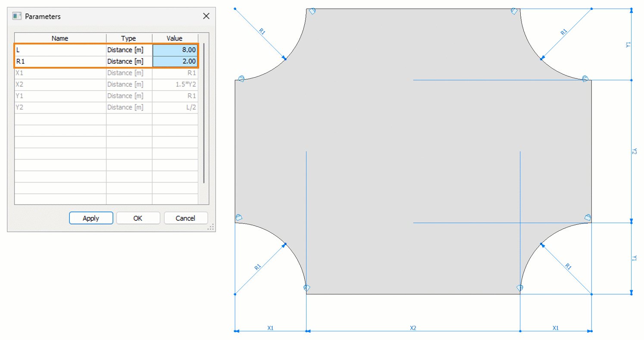Edit the L parameter value of 8.00
Screen dimensions: 644x340
(175, 50)
